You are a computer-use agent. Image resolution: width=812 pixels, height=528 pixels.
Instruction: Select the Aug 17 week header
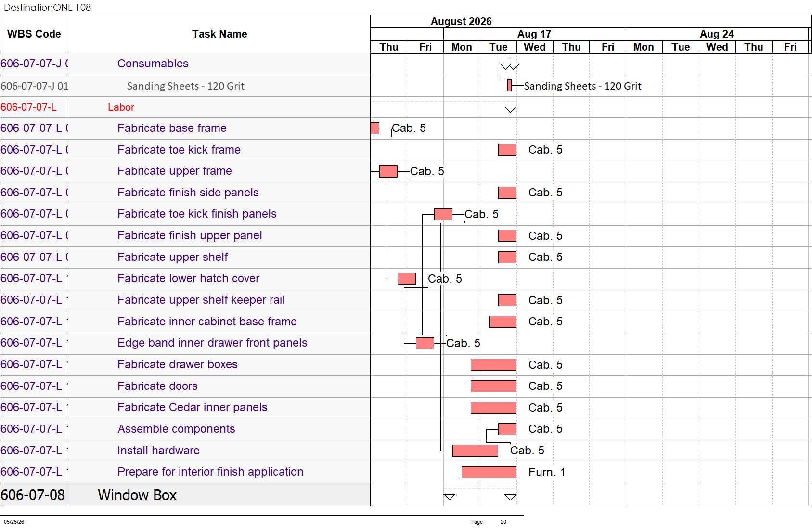pos(534,34)
